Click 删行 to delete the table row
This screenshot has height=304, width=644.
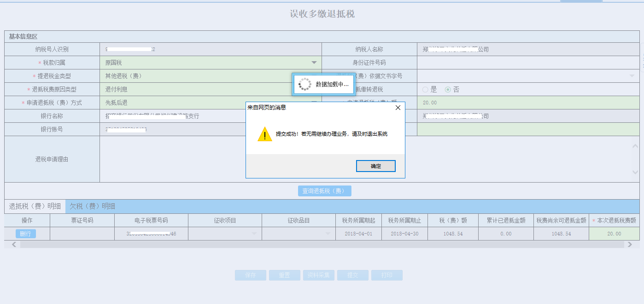click(x=26, y=234)
